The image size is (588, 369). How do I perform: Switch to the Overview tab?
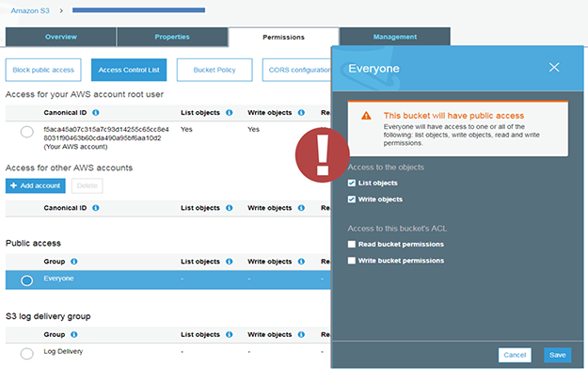(61, 37)
